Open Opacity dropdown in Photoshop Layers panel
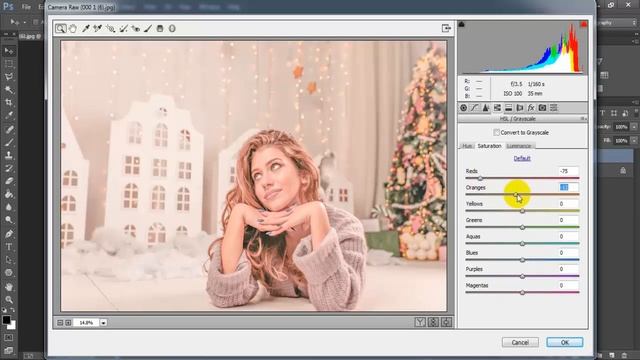 (x=634, y=127)
